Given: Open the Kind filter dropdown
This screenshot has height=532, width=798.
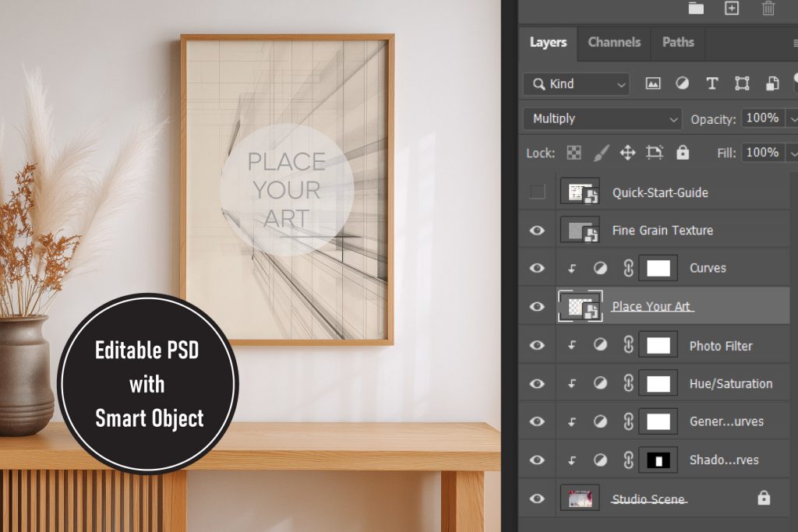Looking at the screenshot, I should pos(577,84).
